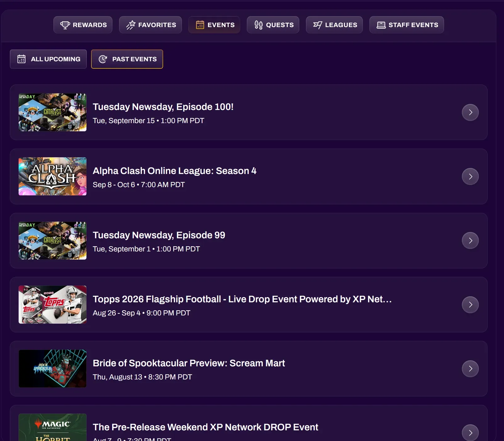Go to the Quests tab
Image resolution: width=504 pixels, height=441 pixels.
click(273, 25)
